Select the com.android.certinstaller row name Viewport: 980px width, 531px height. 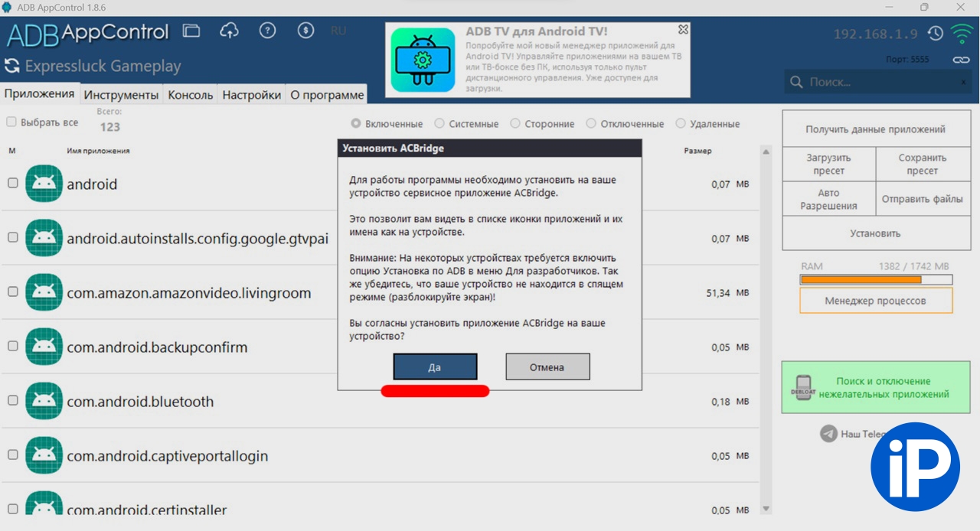pyautogui.click(x=146, y=510)
